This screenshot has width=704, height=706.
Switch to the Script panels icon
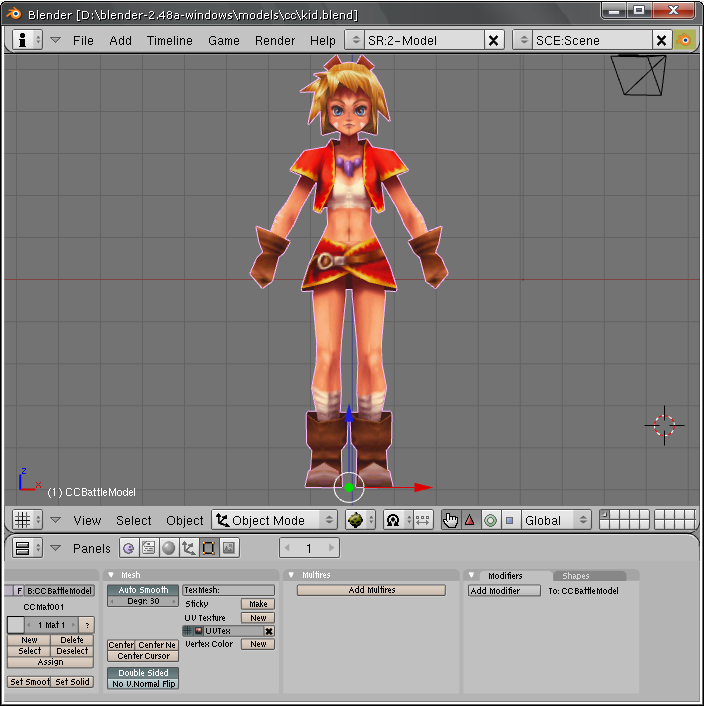coord(149,548)
